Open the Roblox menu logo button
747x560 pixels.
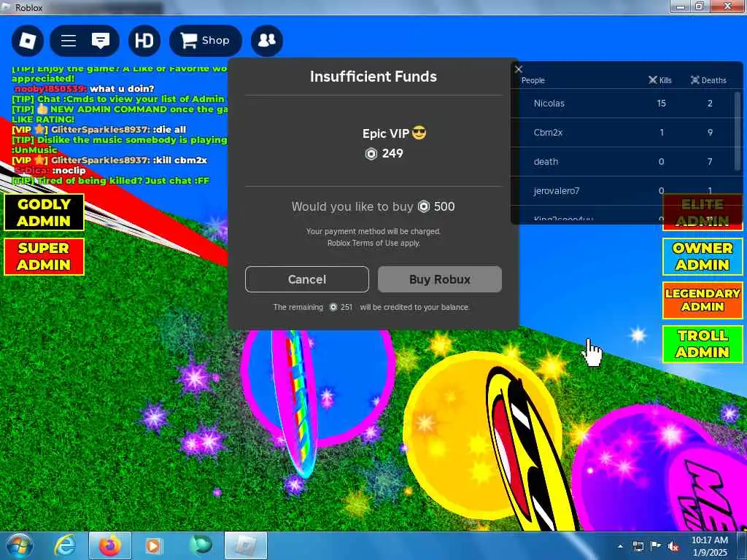coord(28,41)
